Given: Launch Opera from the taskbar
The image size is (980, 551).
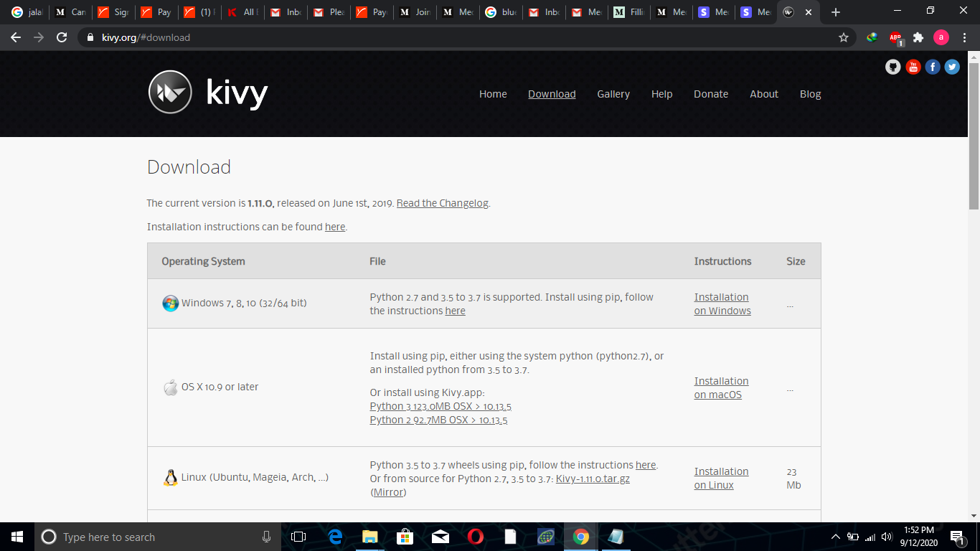Looking at the screenshot, I should (475, 537).
